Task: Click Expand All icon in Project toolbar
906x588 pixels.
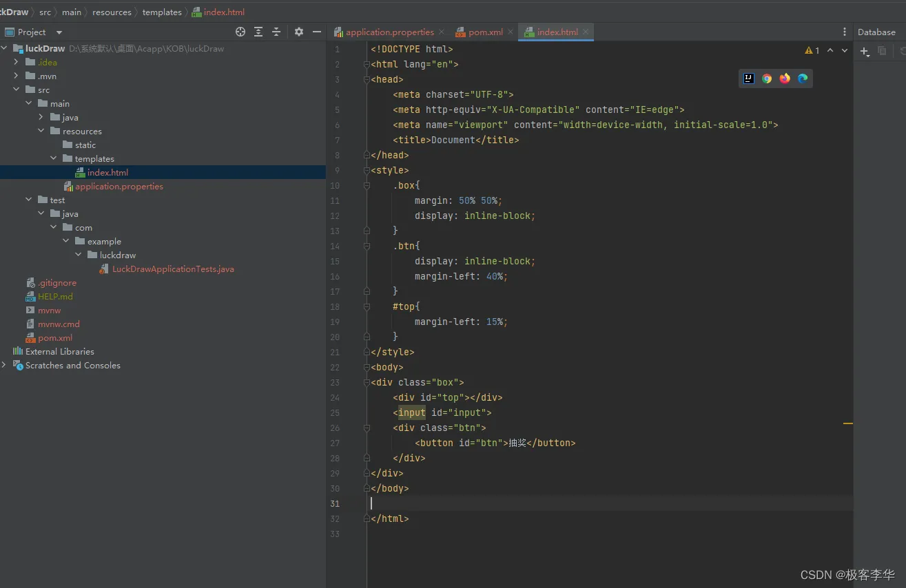Action: (258, 32)
